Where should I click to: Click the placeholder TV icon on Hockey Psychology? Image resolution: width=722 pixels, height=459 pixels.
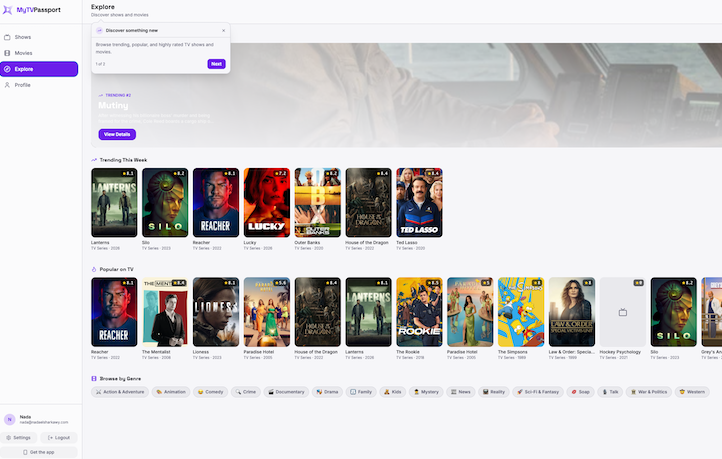point(623,313)
